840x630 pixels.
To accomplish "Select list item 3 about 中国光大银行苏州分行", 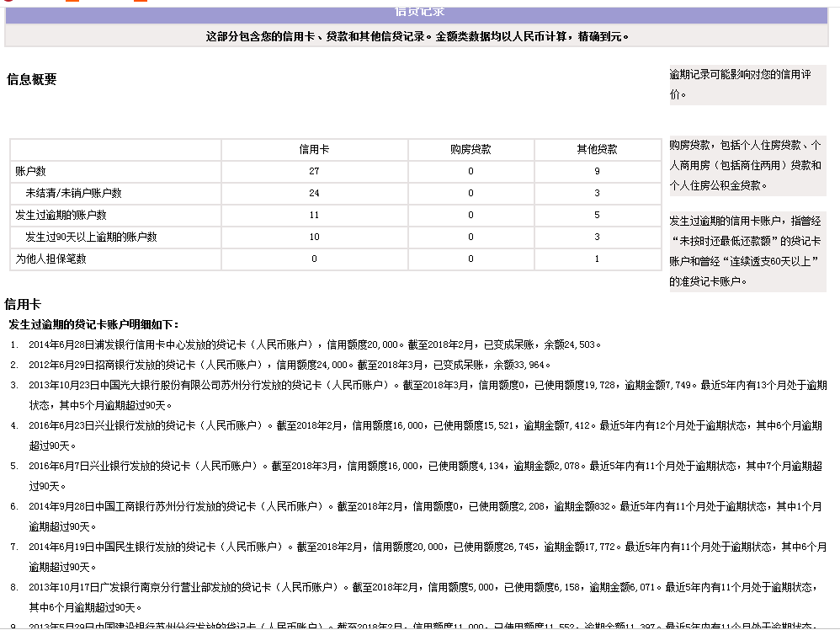I will pos(428,395).
